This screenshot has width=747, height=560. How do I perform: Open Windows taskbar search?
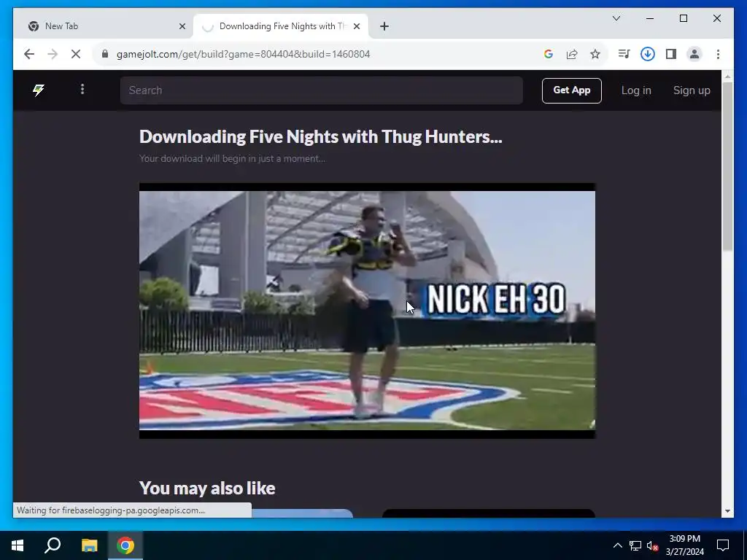(x=53, y=545)
